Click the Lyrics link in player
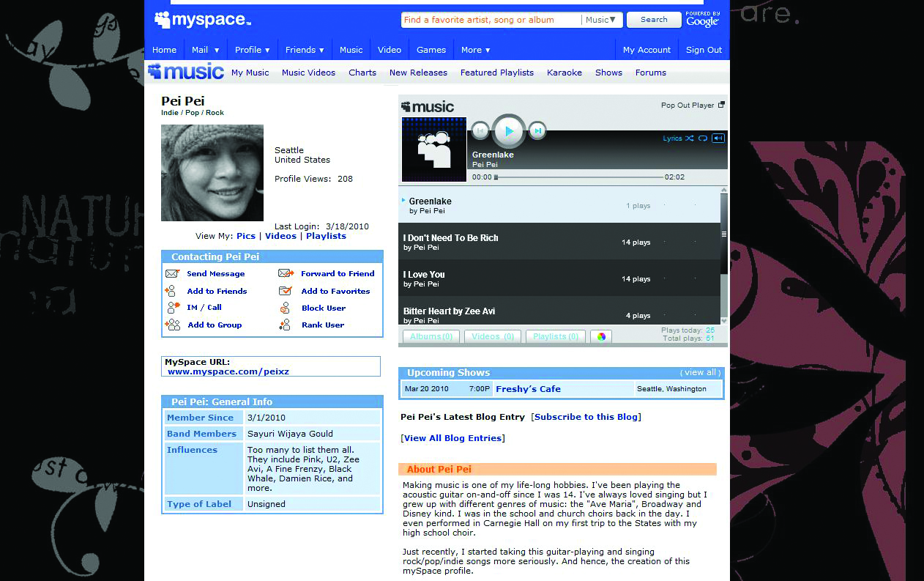The image size is (924, 581). click(672, 138)
